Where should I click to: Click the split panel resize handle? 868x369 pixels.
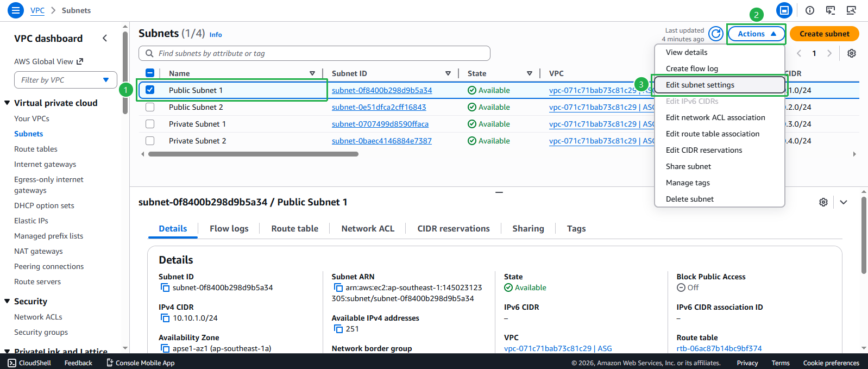(499, 192)
